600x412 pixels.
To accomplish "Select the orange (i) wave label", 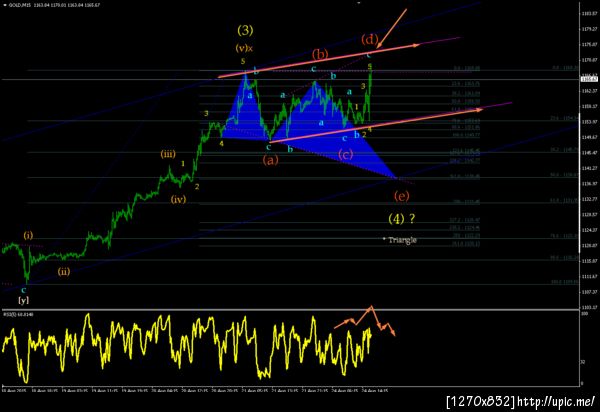I will click(x=28, y=235).
